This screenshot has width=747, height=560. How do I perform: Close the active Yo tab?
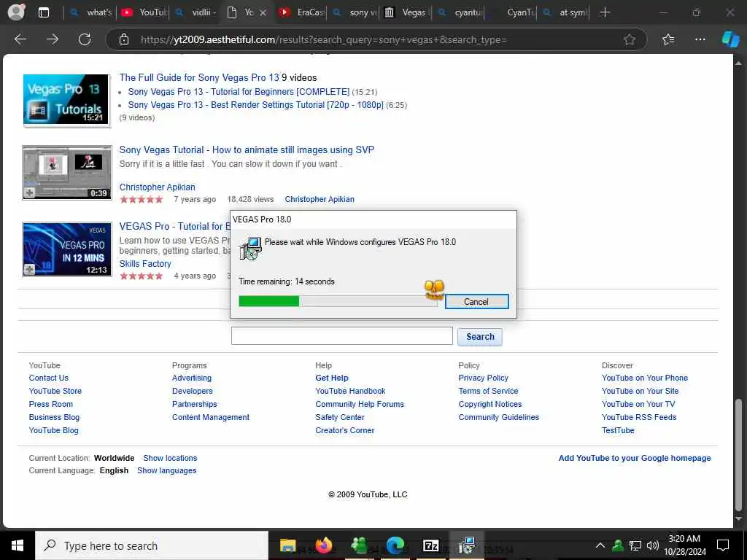[263, 13]
